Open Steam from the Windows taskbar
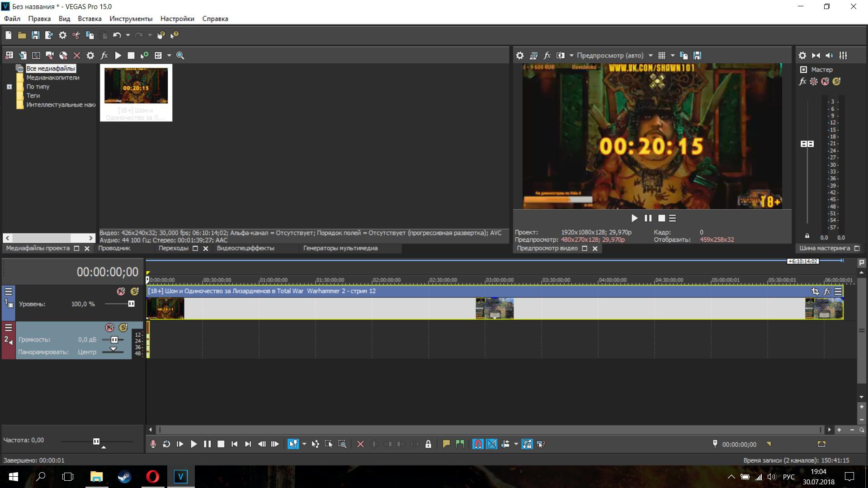868x488 pixels. [125, 477]
